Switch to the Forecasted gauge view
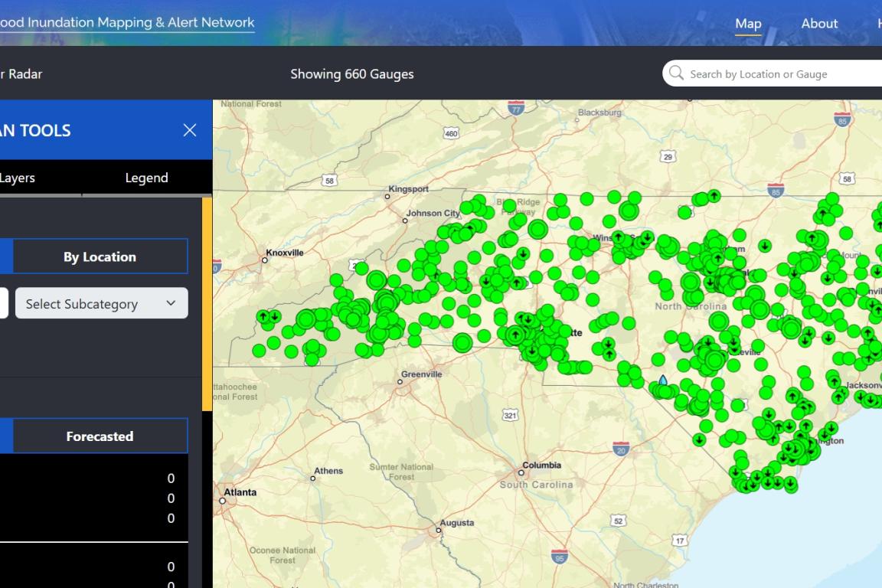 (100, 436)
